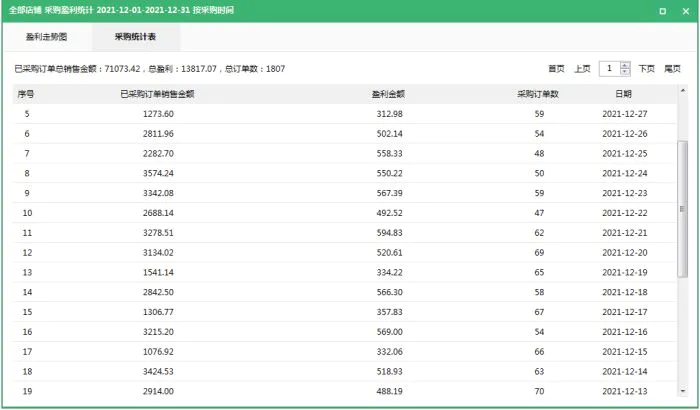Select profit value 558.33
Screen dimensions: 700x410
[389, 154]
